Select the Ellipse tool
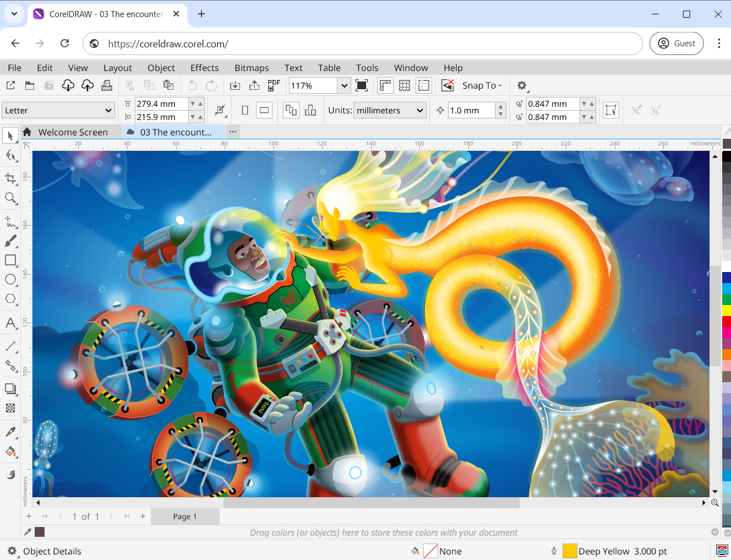The width and height of the screenshot is (731, 560). pyautogui.click(x=10, y=280)
